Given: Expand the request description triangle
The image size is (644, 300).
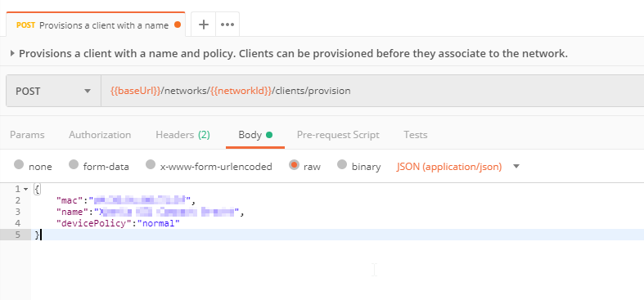Looking at the screenshot, I should (12, 53).
